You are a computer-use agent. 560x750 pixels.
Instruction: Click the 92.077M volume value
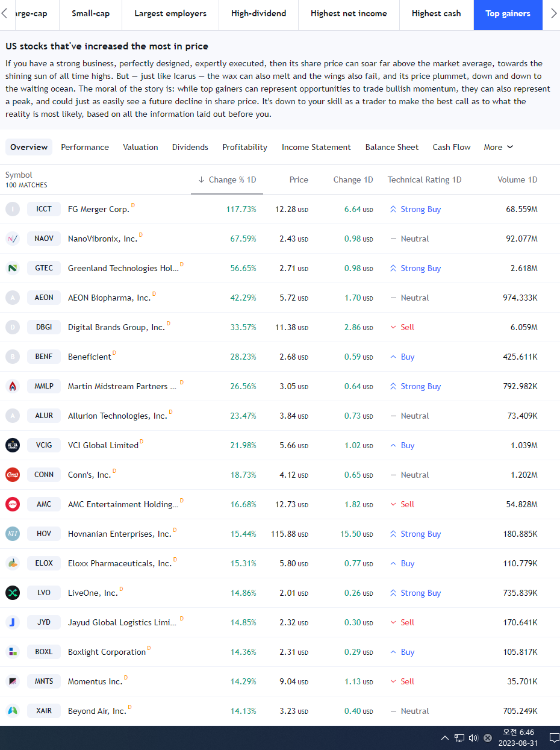click(521, 239)
